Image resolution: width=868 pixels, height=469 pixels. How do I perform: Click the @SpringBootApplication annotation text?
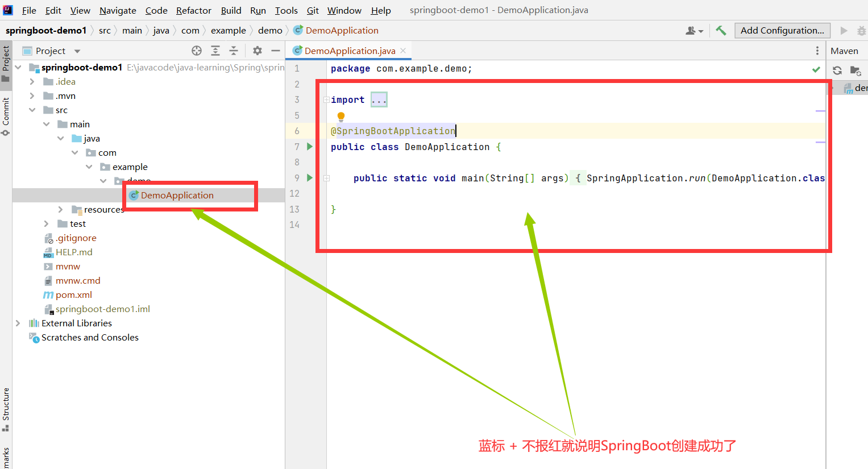click(x=393, y=131)
